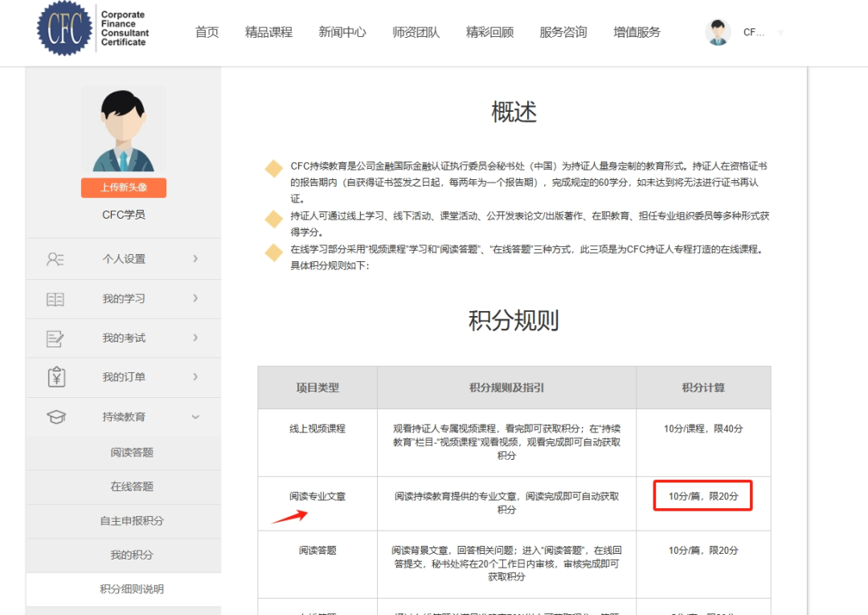Click the large sidebar profile picture
868x615 pixels.
pyautogui.click(x=123, y=131)
